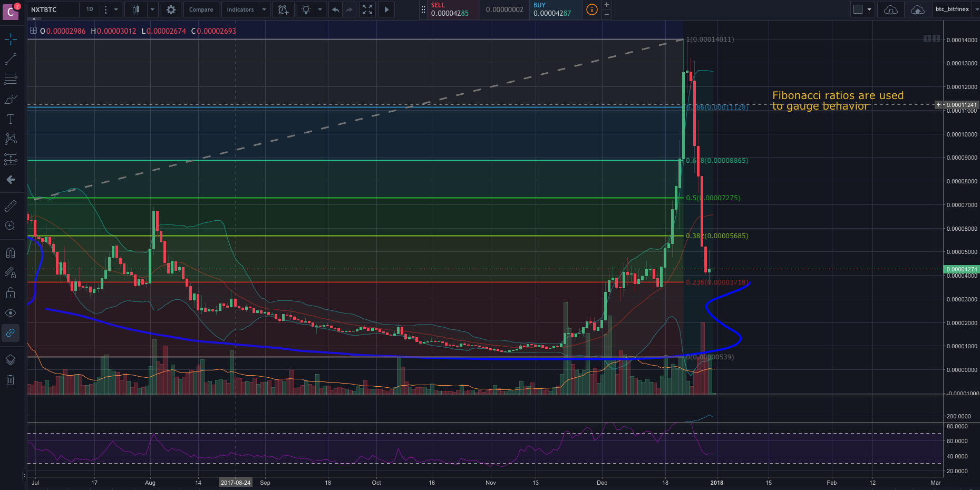This screenshot has height=490, width=980.
Task: Click the 0.618 Fibonacci level label
Action: [x=717, y=160]
